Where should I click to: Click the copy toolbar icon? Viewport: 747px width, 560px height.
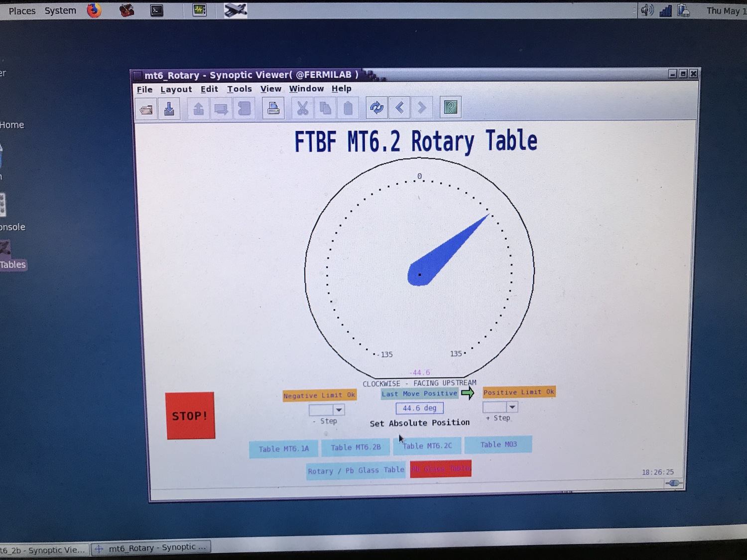coord(325,108)
